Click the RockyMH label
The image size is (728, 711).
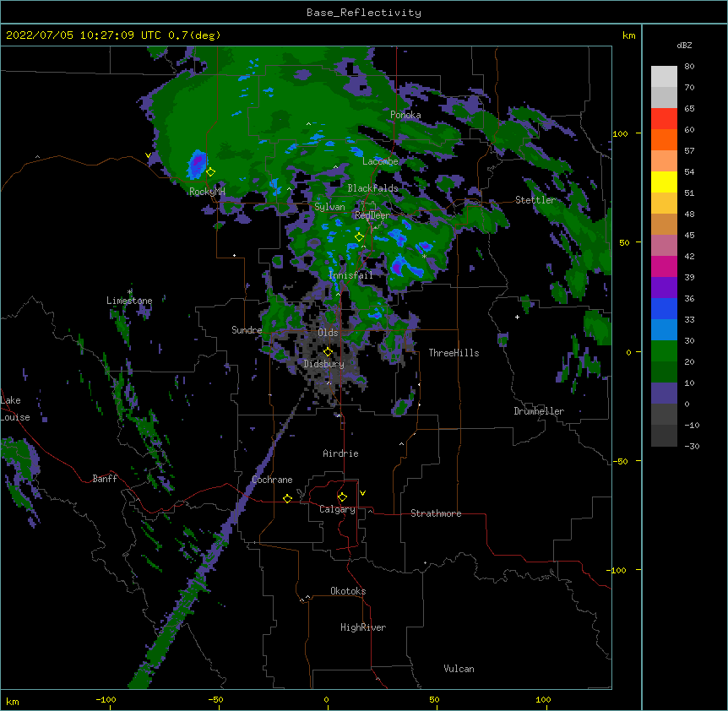coord(207,192)
